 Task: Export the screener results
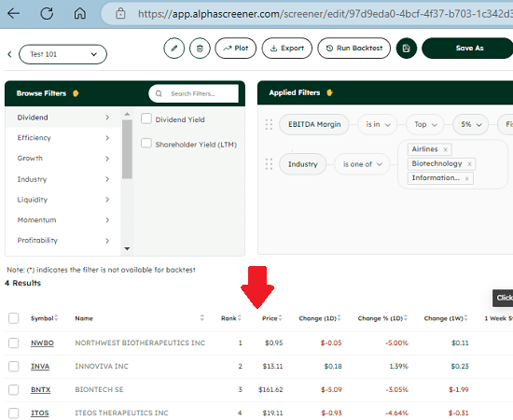pyautogui.click(x=287, y=49)
